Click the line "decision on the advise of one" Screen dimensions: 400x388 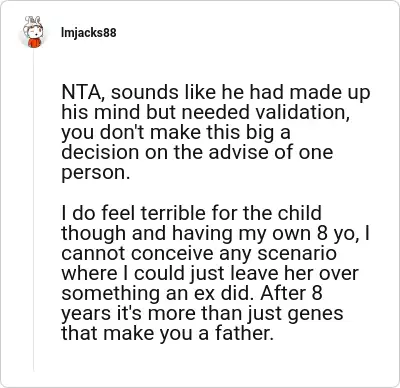[x=197, y=152]
